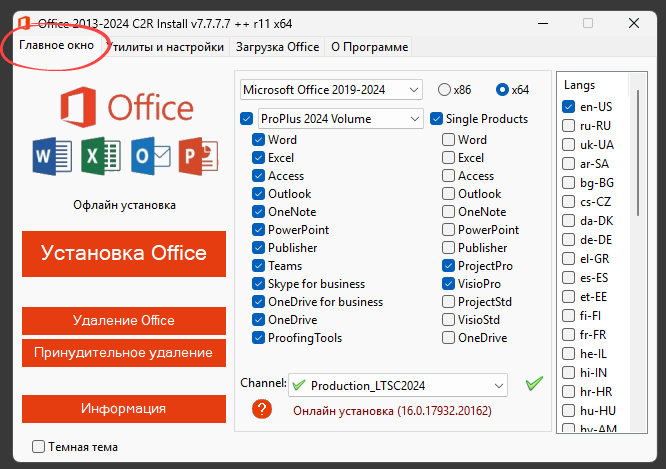Click the orange question mark help icon
This screenshot has height=469, width=666.
click(x=262, y=409)
